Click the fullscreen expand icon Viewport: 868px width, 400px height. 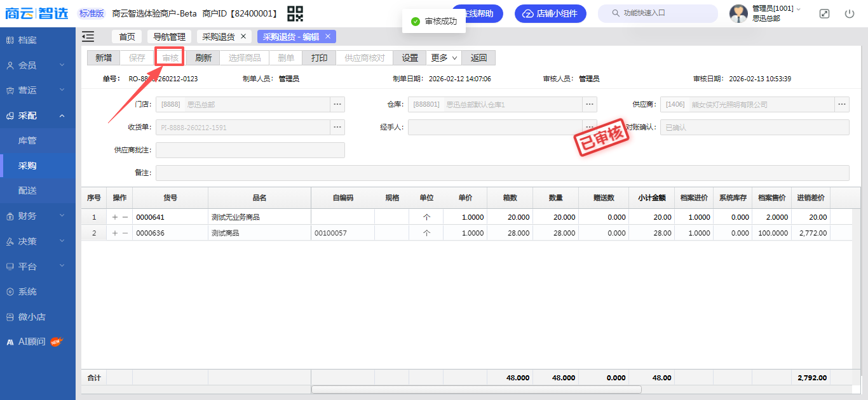coord(824,13)
